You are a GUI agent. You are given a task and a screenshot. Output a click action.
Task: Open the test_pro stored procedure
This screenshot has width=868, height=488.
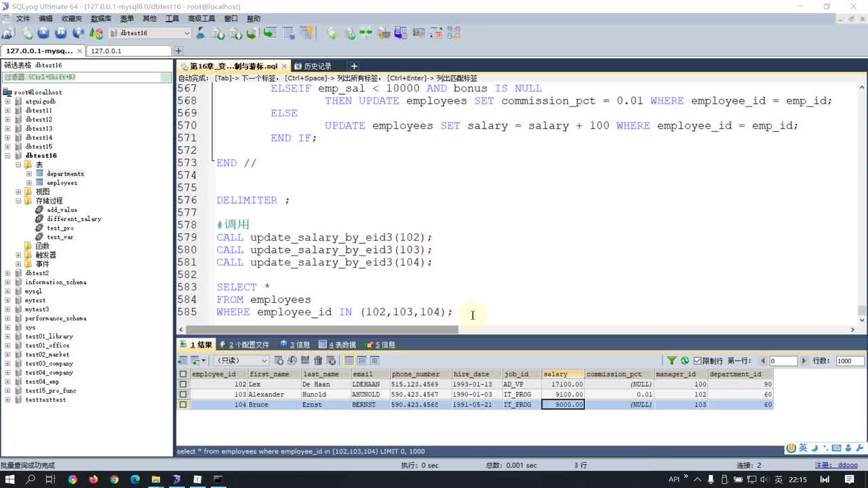[x=60, y=228]
